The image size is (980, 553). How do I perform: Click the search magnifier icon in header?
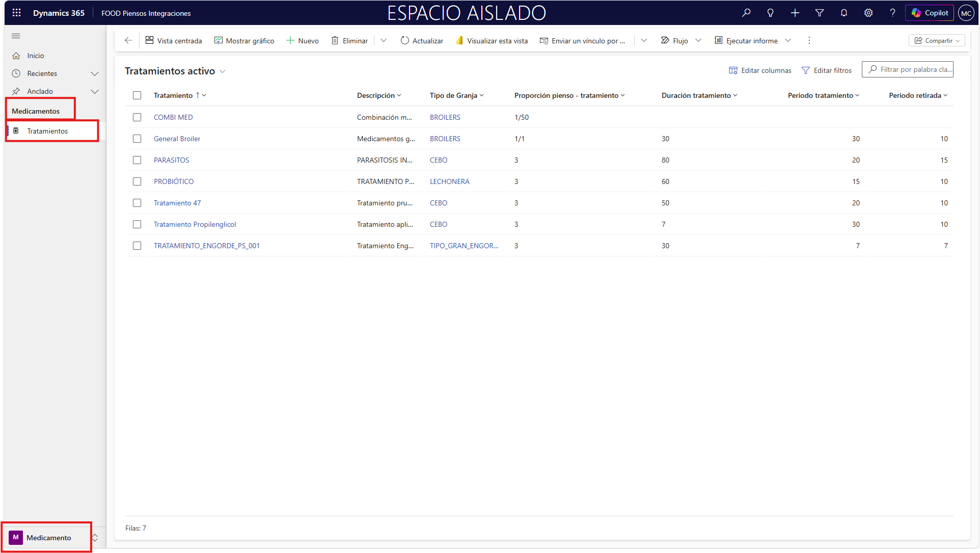[x=746, y=13]
